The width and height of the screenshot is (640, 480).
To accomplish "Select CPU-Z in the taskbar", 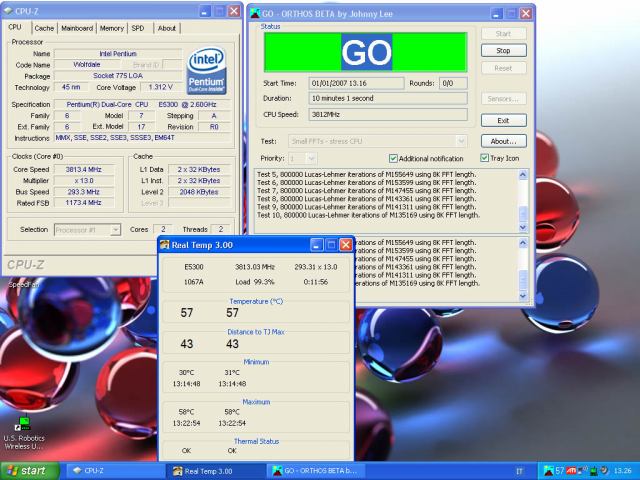I will click(x=114, y=471).
